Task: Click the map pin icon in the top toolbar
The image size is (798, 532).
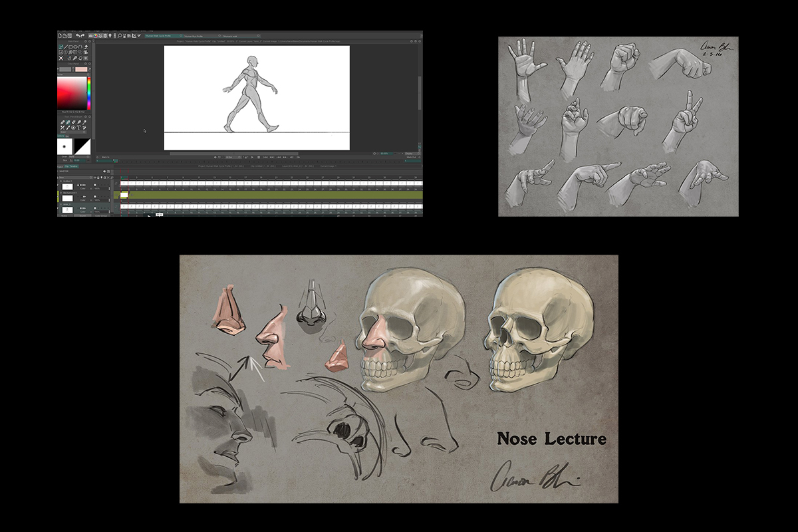Action: point(110,36)
